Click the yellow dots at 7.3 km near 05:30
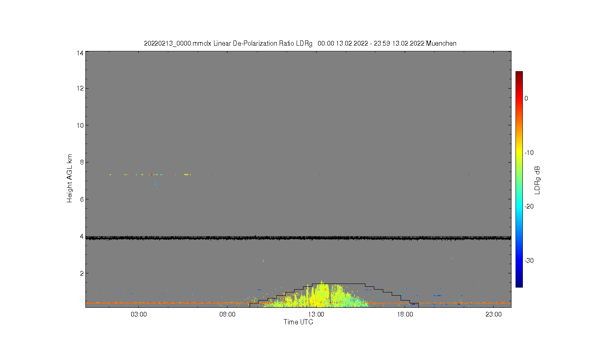 (x=187, y=174)
